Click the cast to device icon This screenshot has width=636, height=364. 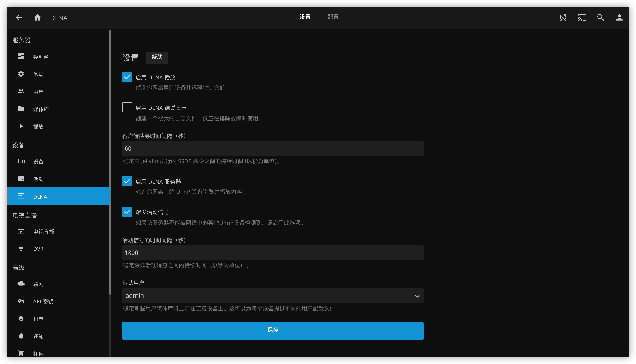(x=582, y=17)
